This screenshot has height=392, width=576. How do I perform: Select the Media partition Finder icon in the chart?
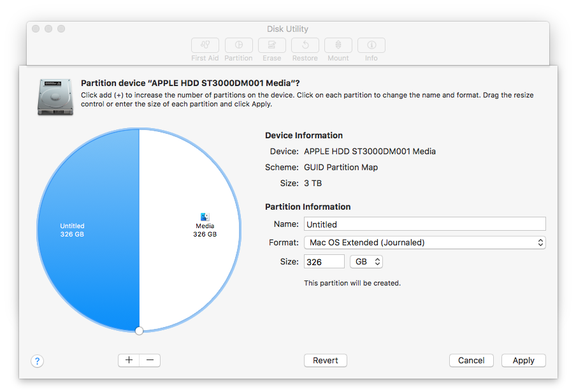205,217
